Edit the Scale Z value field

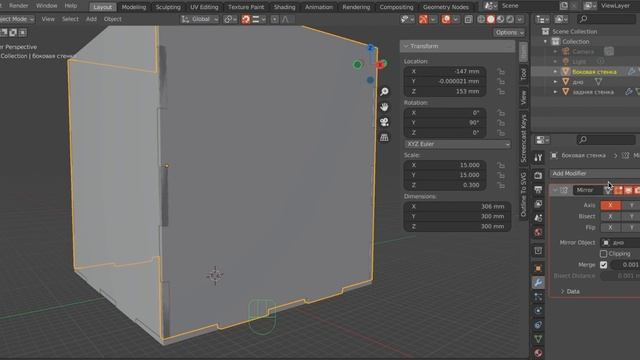click(445, 185)
